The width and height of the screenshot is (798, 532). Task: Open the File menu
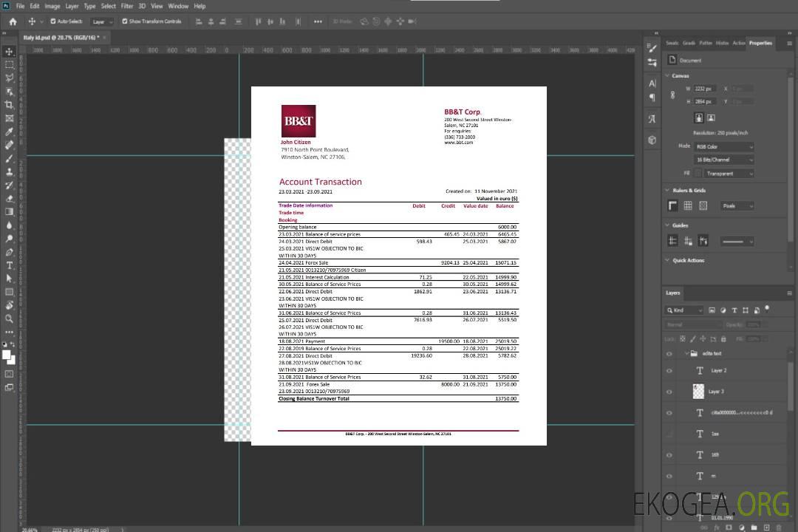21,6
